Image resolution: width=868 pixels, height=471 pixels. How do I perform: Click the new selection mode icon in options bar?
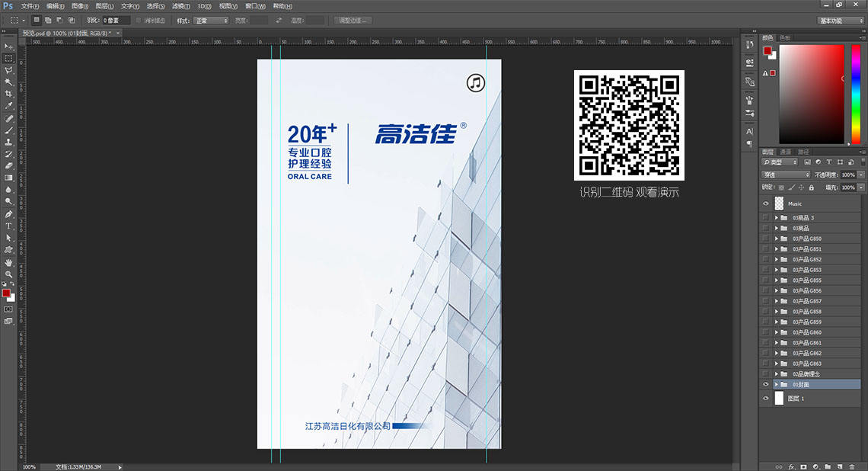[x=36, y=21]
